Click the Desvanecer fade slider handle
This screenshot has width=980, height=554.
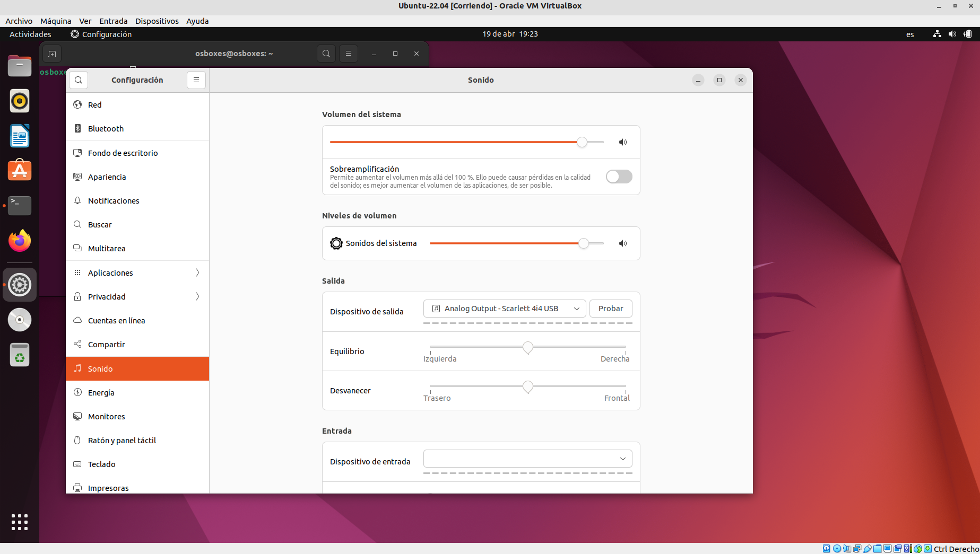(528, 386)
